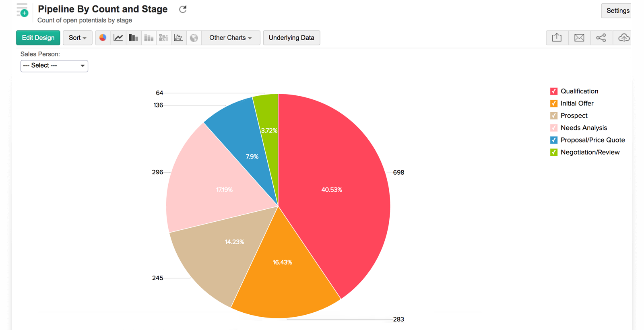Viewport: 644px width, 330px height.
Task: Select the geo map chart icon
Action: coord(194,38)
